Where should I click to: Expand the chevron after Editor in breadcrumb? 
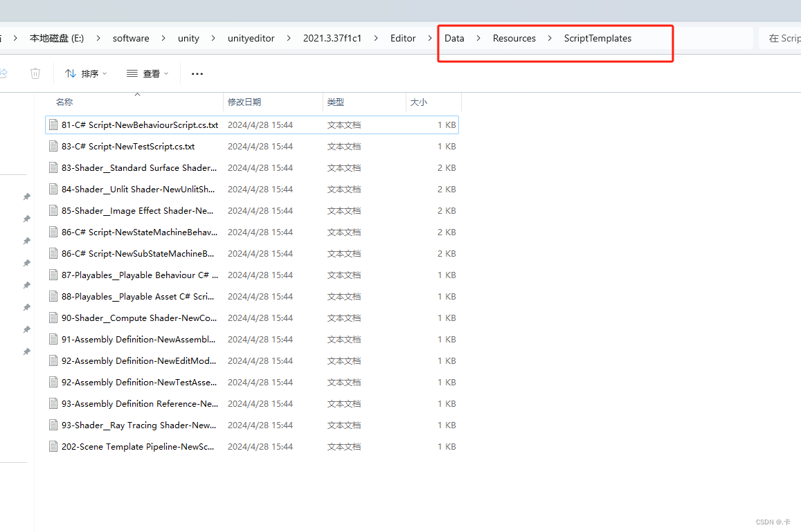click(430, 38)
